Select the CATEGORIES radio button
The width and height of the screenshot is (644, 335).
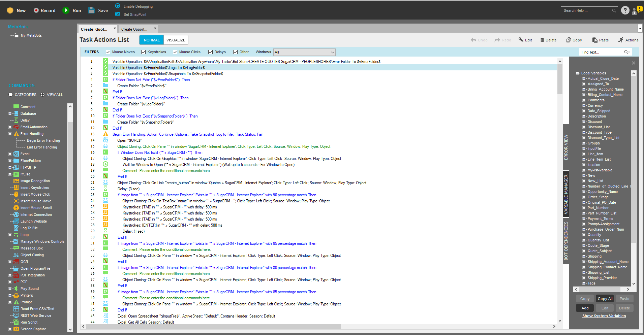coord(11,95)
